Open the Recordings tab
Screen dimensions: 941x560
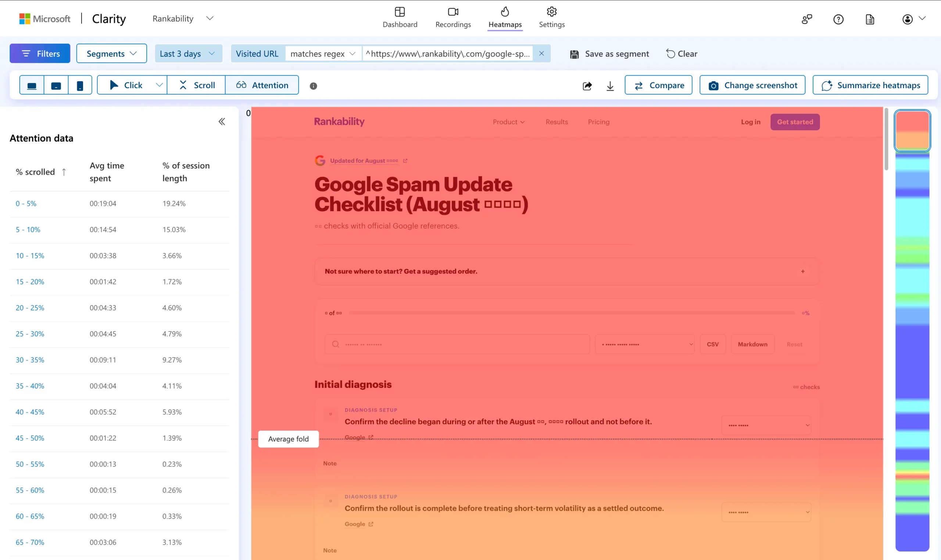453,18
